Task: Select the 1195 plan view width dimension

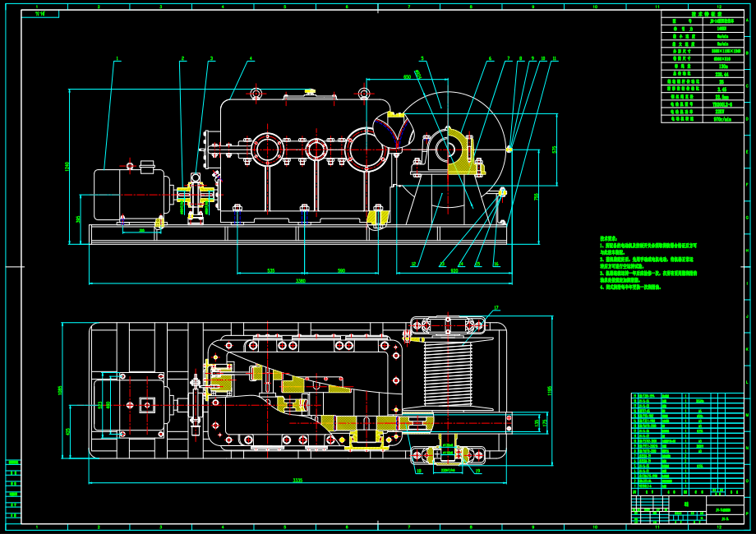Action: [550, 390]
